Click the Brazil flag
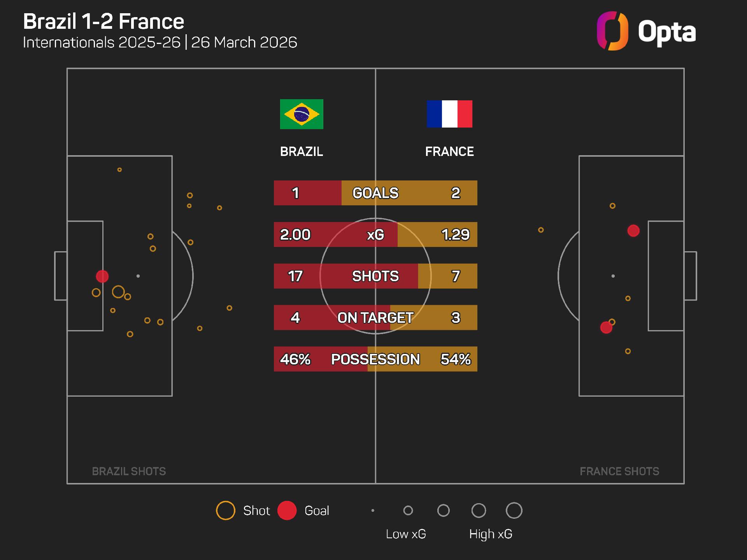The image size is (747, 560). pos(302,114)
